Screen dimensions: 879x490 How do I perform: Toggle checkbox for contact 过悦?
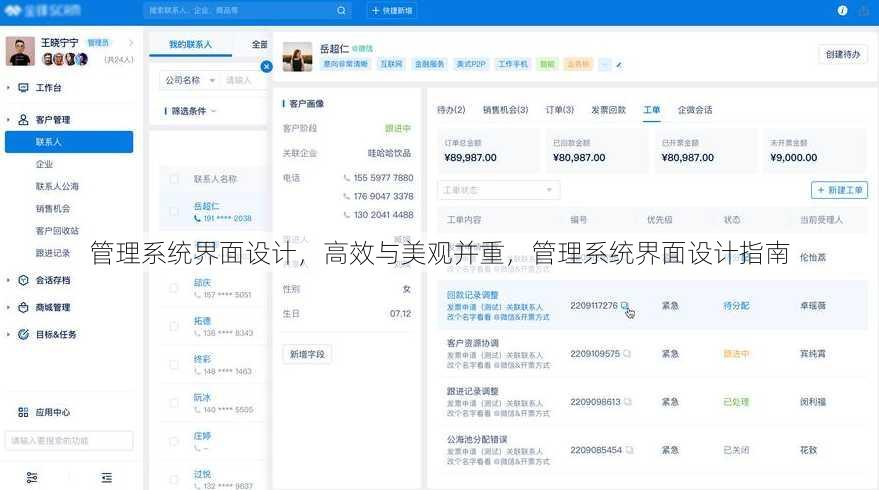174,479
